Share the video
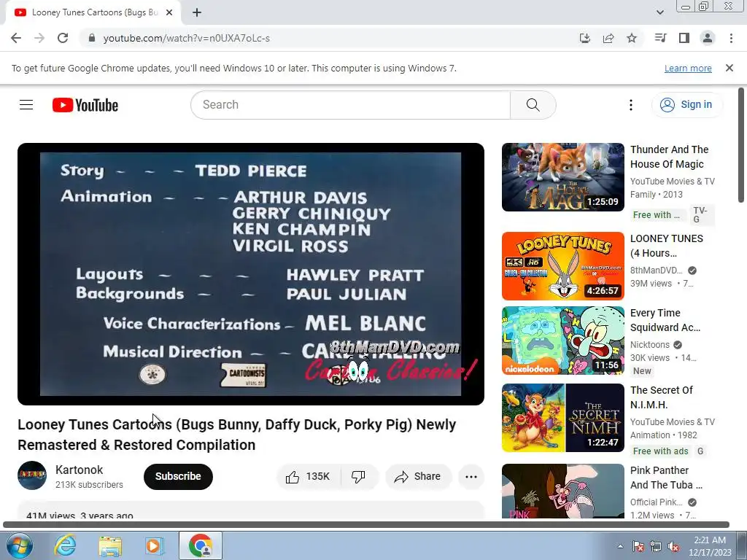 (418, 477)
